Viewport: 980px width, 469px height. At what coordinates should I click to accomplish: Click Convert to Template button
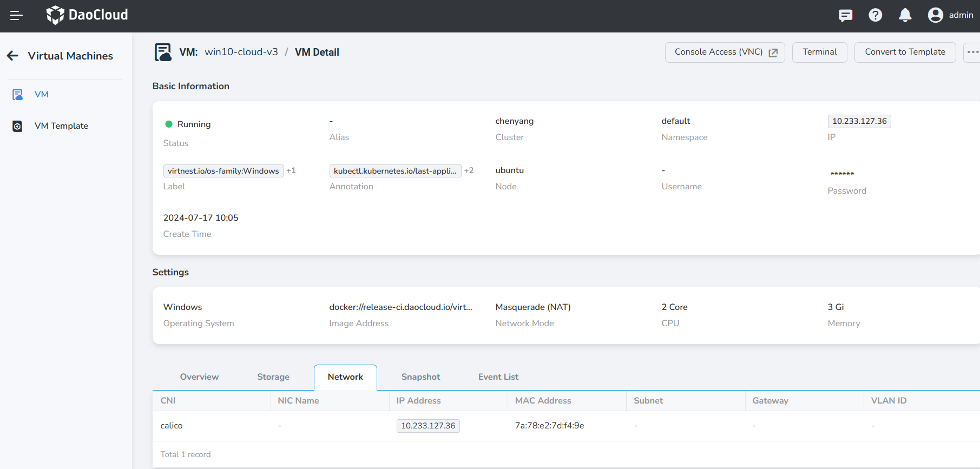pyautogui.click(x=905, y=52)
